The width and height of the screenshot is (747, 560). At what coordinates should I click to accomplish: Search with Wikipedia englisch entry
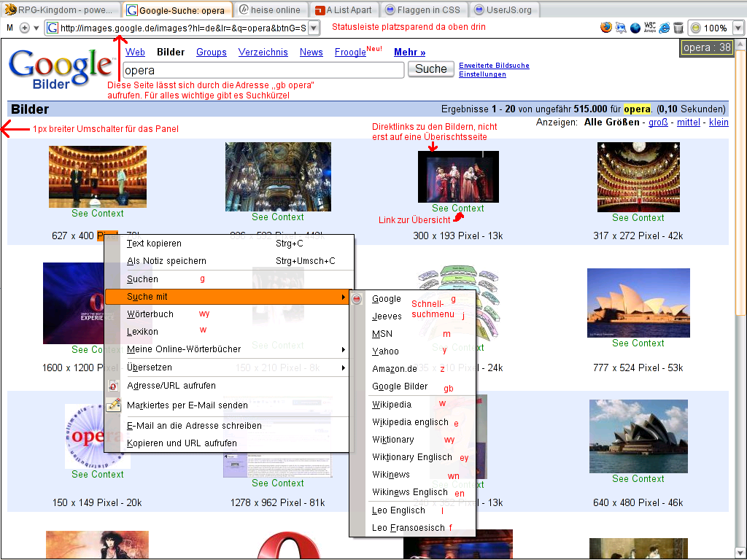(x=413, y=422)
